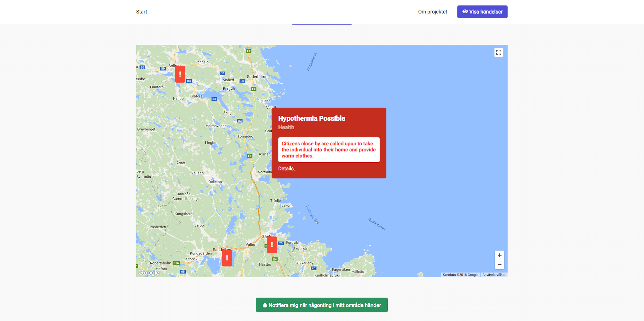Image resolution: width=644 pixels, height=321 pixels.
Task: Open the Start menu item
Action: 142,12
